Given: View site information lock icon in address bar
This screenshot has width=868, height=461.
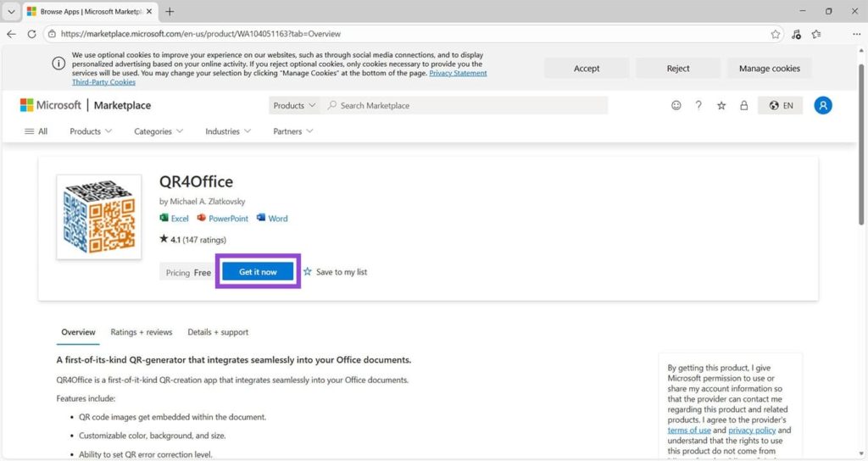Looking at the screenshot, I should [x=52, y=34].
